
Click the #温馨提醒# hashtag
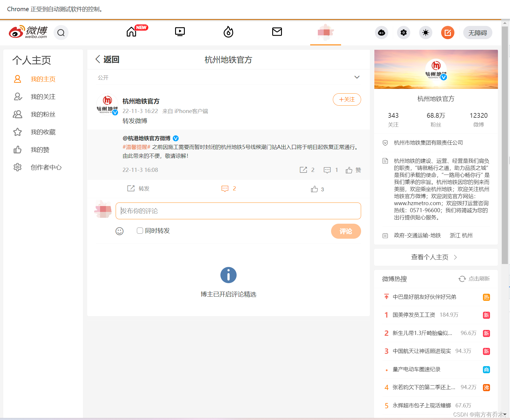[137, 147]
